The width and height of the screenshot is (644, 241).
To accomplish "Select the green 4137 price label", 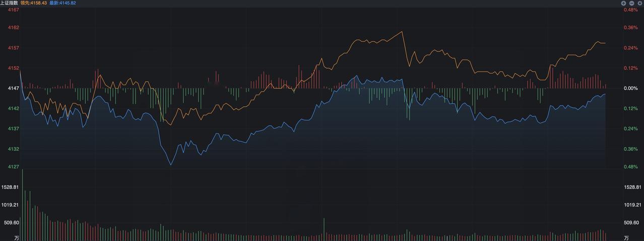I will pyautogui.click(x=14, y=128).
